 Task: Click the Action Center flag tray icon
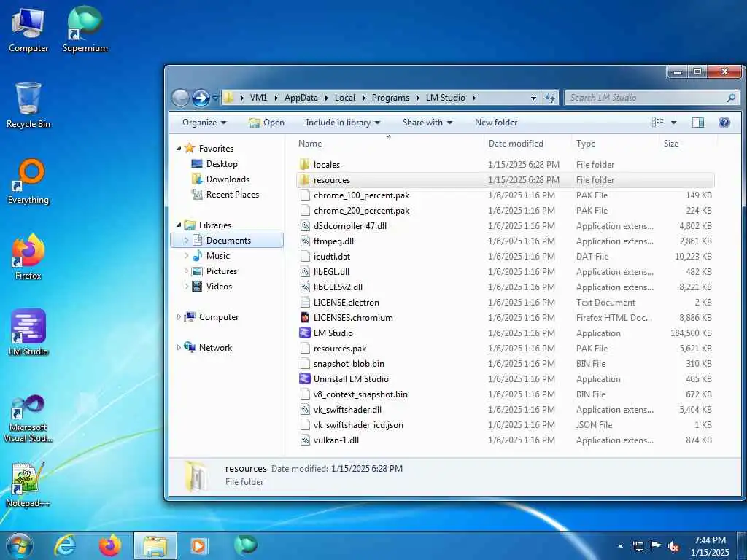tap(656, 546)
